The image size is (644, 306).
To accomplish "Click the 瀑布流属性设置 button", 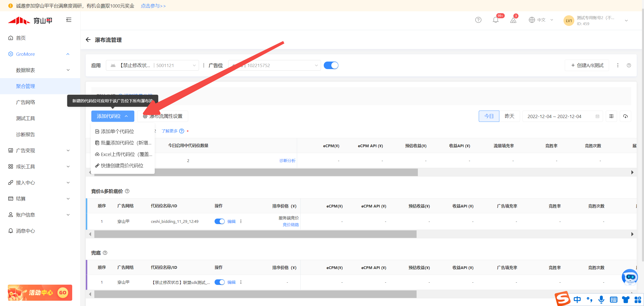I will coord(163,116).
